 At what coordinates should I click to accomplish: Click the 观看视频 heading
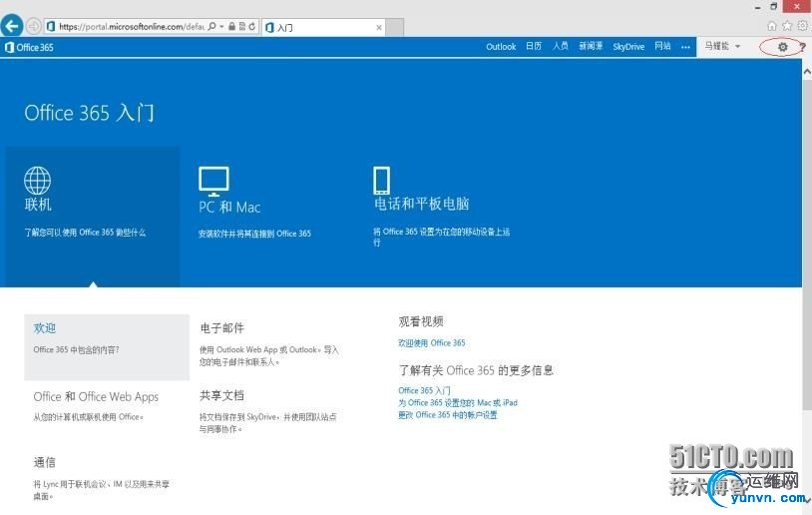(x=421, y=321)
